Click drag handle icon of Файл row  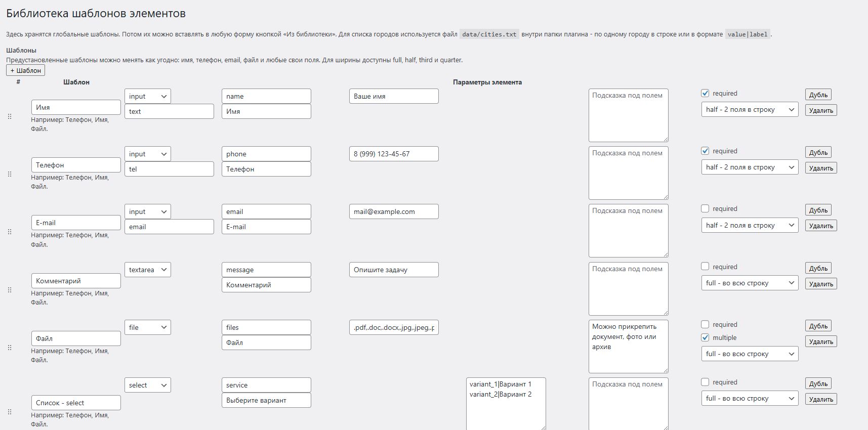(10, 348)
